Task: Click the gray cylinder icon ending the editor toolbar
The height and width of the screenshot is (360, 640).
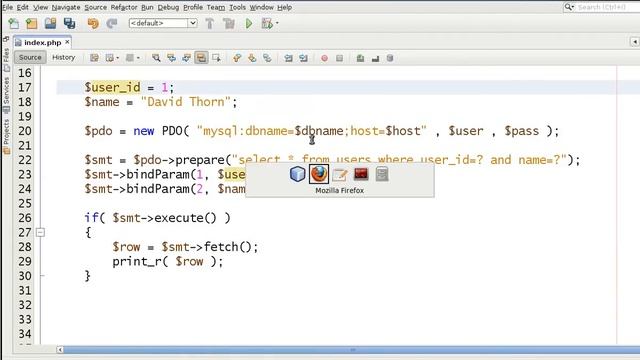Action: [390, 58]
